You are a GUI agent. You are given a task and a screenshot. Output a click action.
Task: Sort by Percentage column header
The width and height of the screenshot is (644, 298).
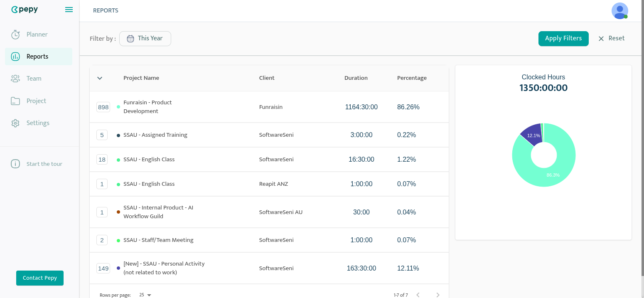click(412, 78)
